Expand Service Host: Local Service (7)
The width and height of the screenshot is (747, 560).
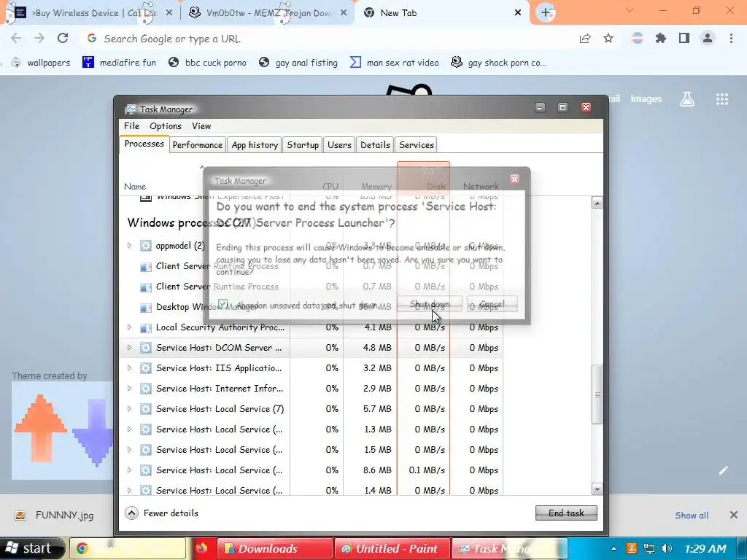pos(129,409)
